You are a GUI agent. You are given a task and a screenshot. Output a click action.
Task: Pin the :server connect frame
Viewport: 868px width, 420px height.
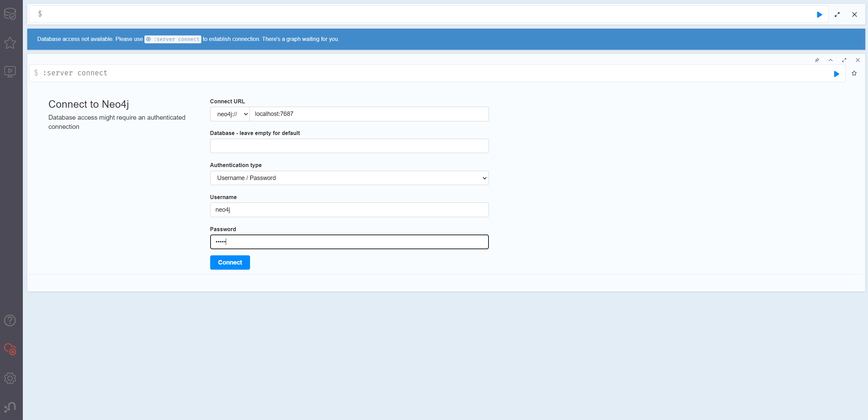coord(817,60)
